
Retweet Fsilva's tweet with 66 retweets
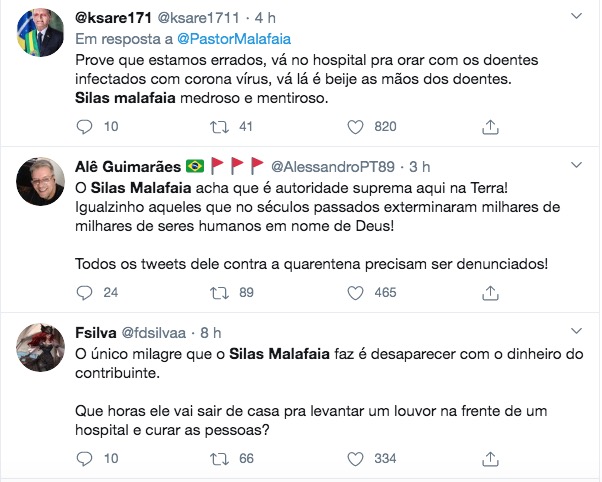(x=219, y=458)
